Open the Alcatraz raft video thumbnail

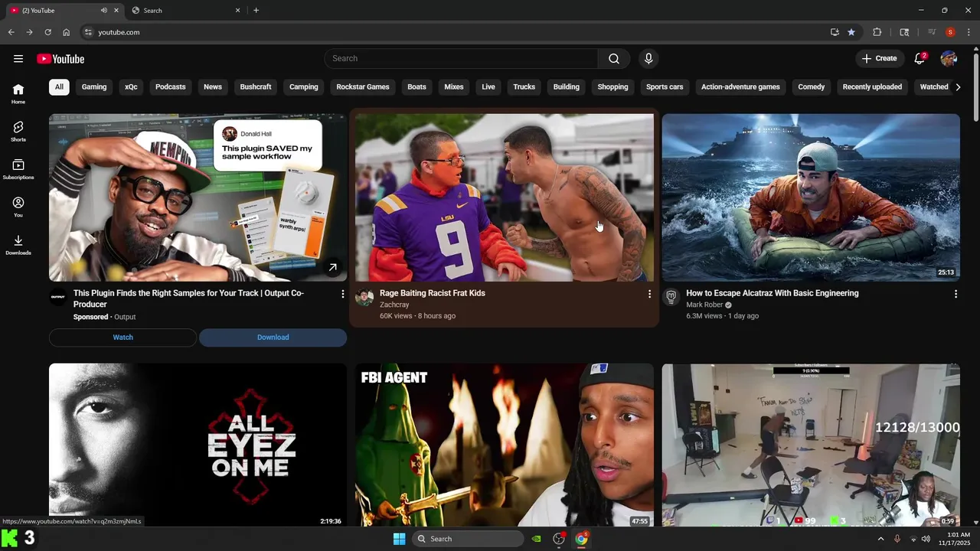tap(811, 197)
